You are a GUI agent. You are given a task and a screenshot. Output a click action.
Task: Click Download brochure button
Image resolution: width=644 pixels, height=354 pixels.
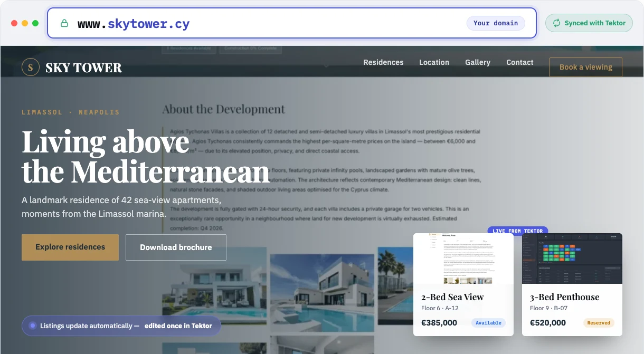(176, 247)
